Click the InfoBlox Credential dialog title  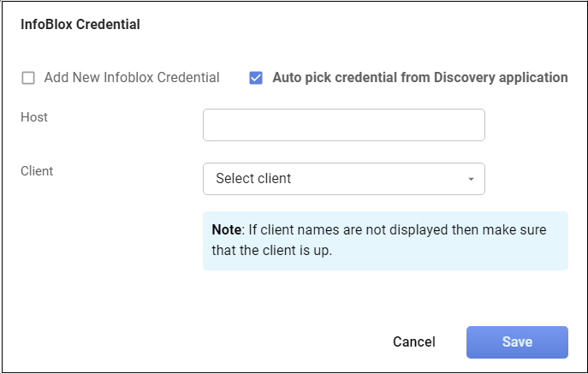pyautogui.click(x=80, y=25)
